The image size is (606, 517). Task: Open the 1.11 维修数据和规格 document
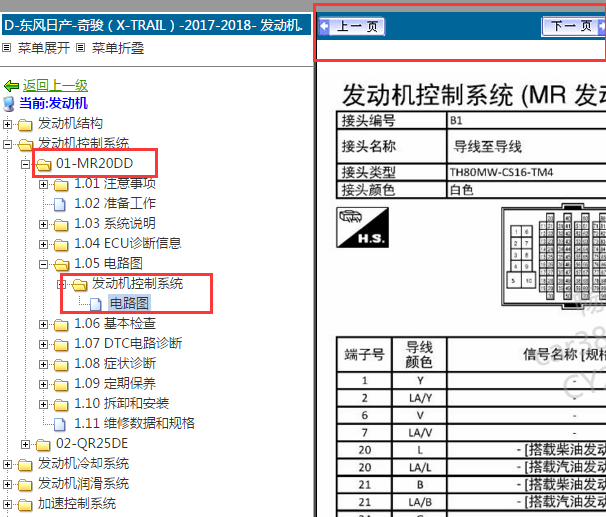point(134,423)
